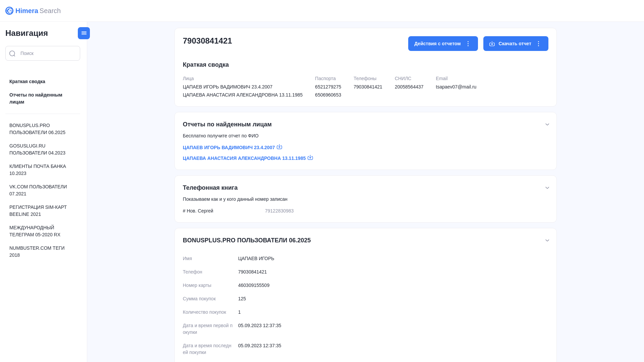Click the Навигация sidebar heading
This screenshot has height=362, width=644.
coord(26,33)
